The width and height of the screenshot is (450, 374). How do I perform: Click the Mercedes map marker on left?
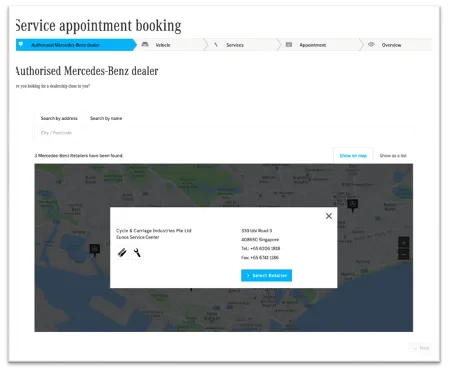pyautogui.click(x=95, y=250)
